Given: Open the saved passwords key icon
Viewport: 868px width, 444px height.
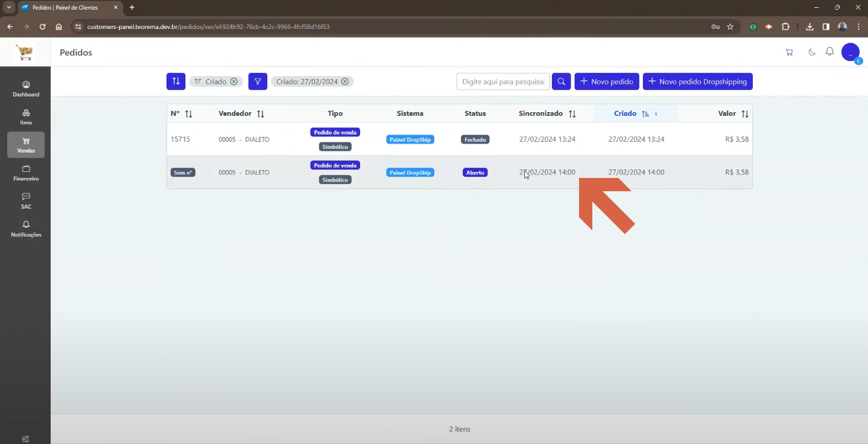Looking at the screenshot, I should click(x=715, y=27).
